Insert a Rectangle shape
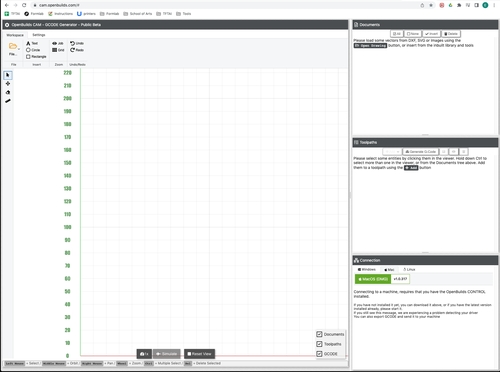Image resolution: width=500 pixels, height=372 pixels. 36,57
